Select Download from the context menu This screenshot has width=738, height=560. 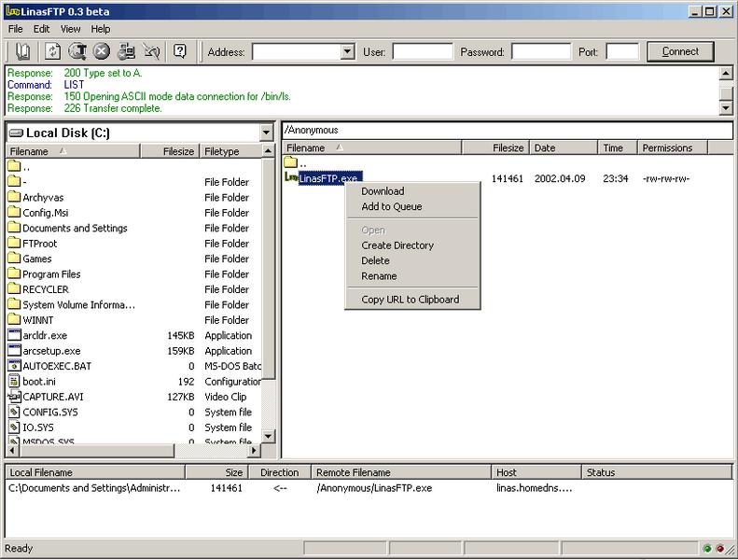[x=383, y=191]
